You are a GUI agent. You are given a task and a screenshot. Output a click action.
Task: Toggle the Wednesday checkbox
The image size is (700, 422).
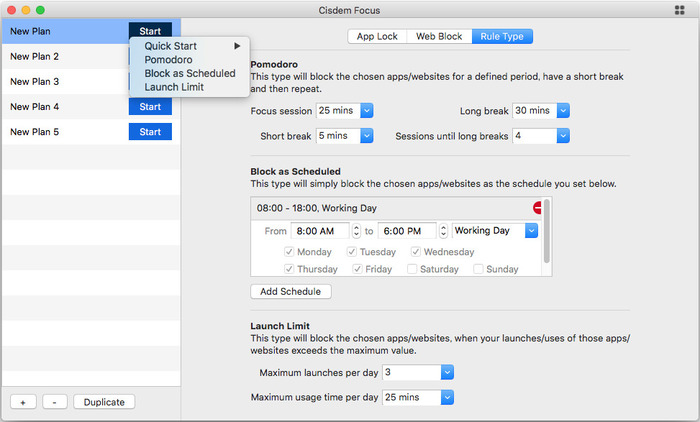point(416,252)
